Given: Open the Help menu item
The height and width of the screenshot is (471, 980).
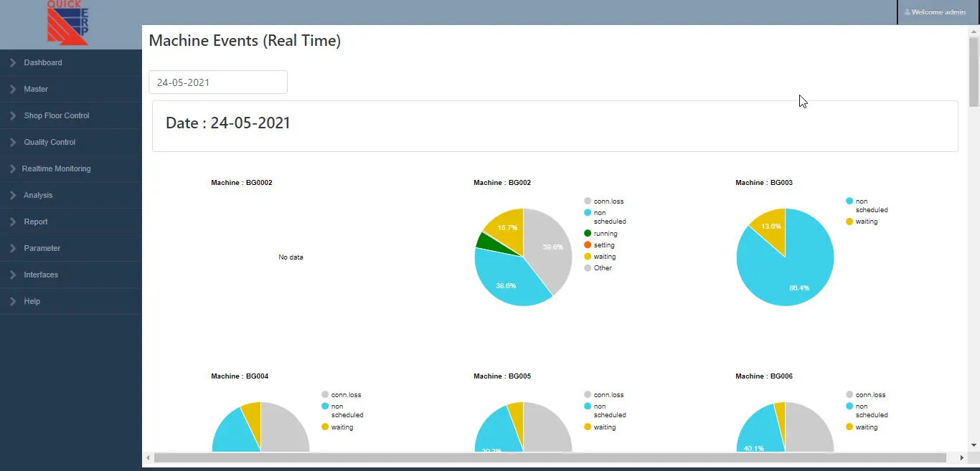Looking at the screenshot, I should point(71,301).
